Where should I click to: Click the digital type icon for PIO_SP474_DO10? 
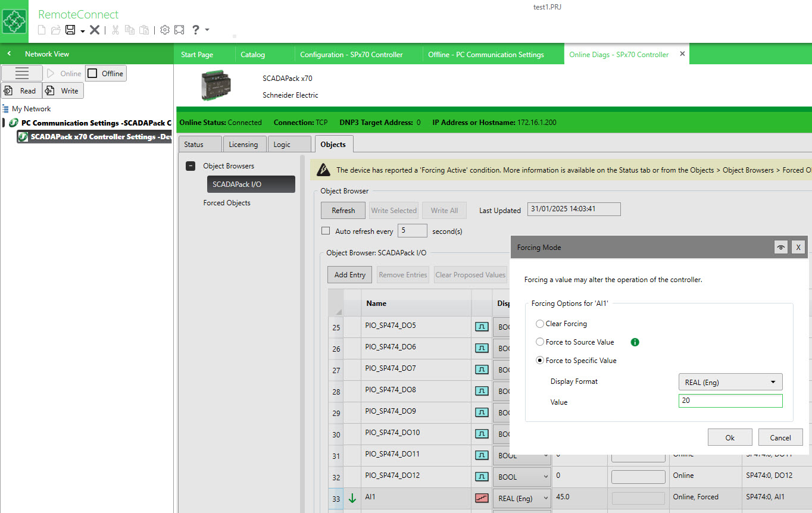coord(481,434)
